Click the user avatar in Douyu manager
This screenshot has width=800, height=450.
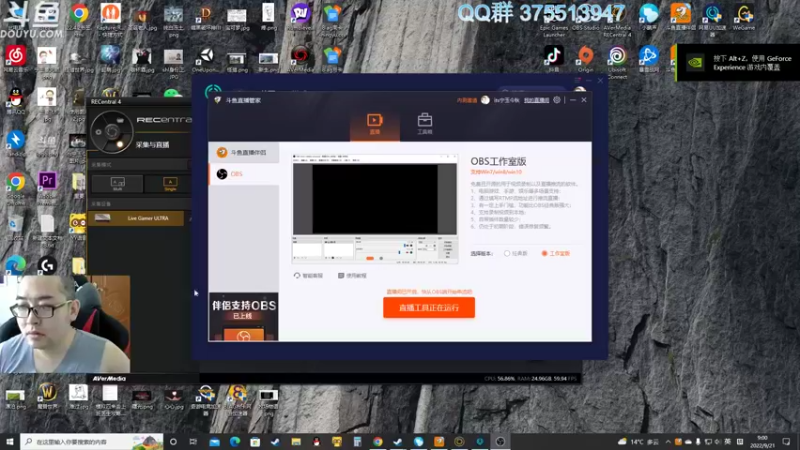(485, 100)
